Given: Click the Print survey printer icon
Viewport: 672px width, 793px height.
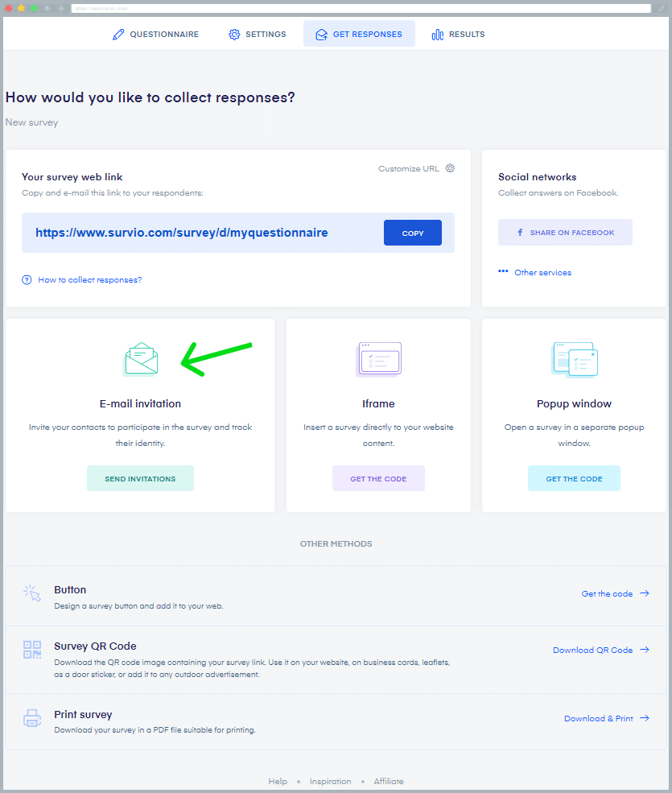Looking at the screenshot, I should [x=32, y=718].
